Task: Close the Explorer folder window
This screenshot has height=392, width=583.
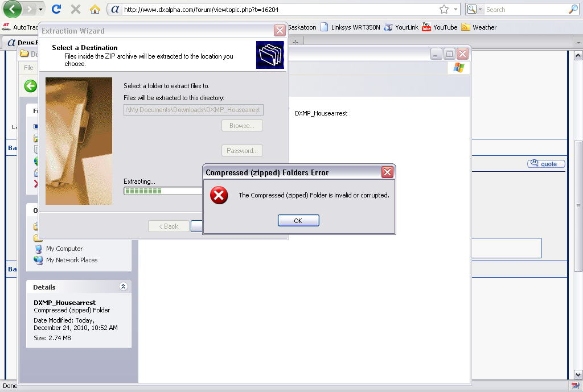Action: tap(462, 54)
